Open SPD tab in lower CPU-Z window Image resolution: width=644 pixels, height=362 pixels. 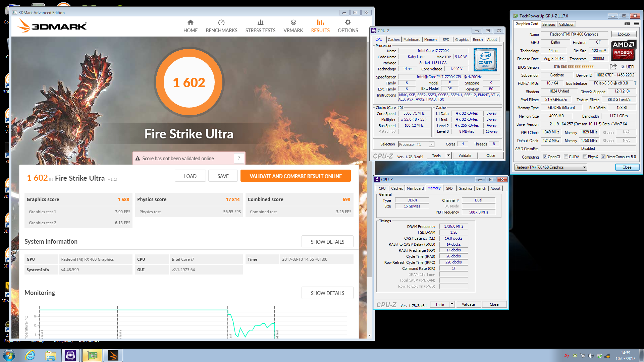[x=449, y=188]
